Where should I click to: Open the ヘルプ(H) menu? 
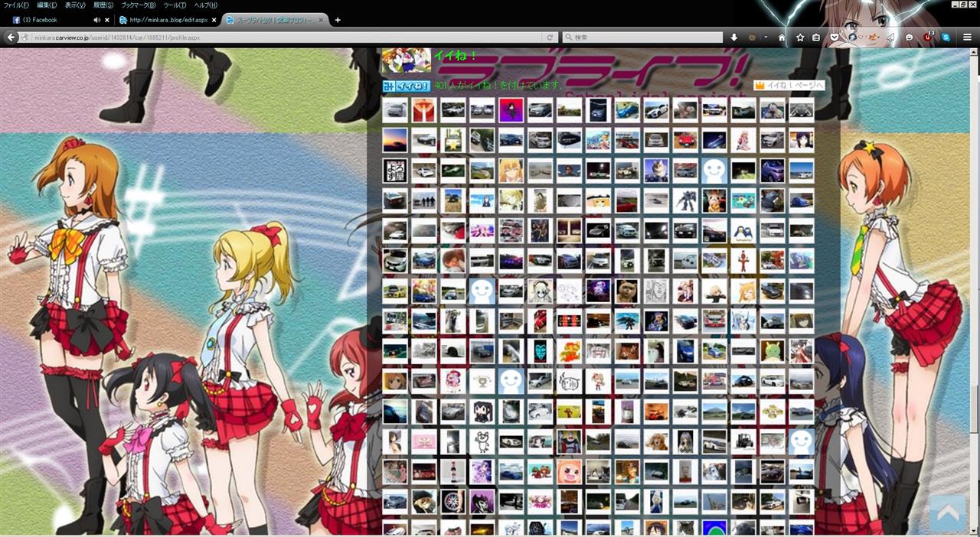(x=206, y=5)
